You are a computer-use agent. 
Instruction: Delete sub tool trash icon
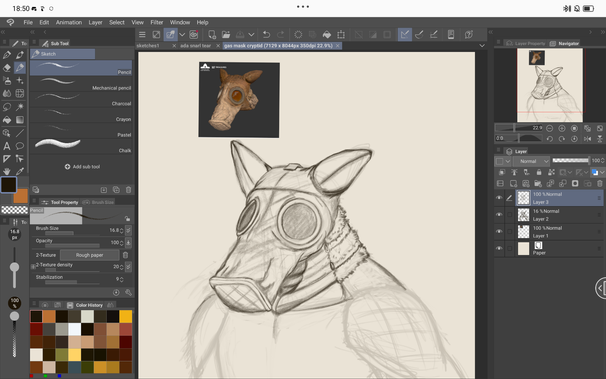click(x=128, y=190)
